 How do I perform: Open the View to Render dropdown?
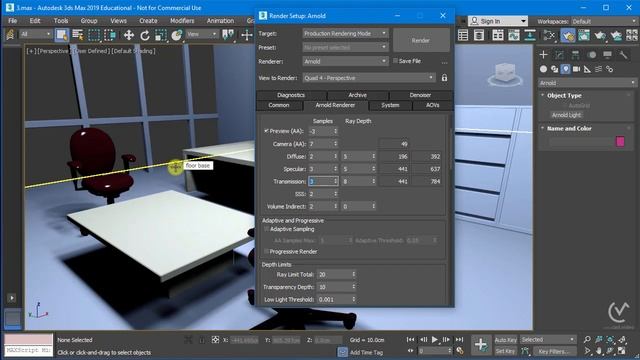point(369,78)
